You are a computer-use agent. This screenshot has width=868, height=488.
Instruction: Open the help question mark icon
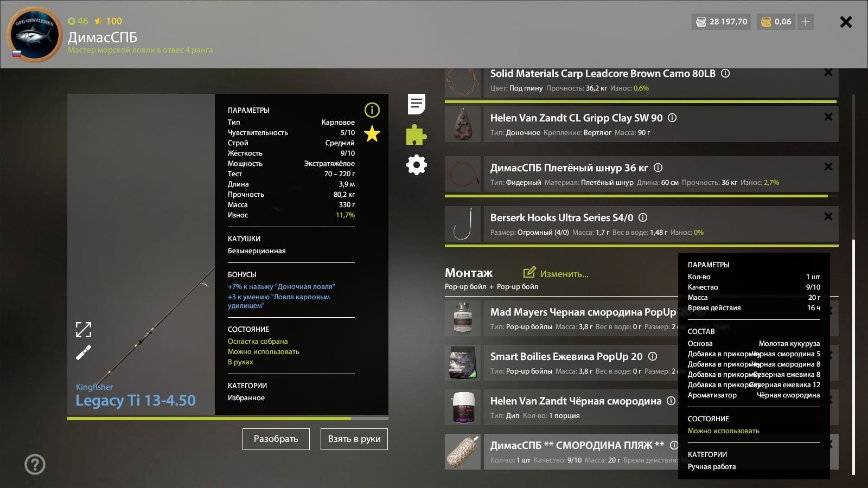click(x=35, y=464)
